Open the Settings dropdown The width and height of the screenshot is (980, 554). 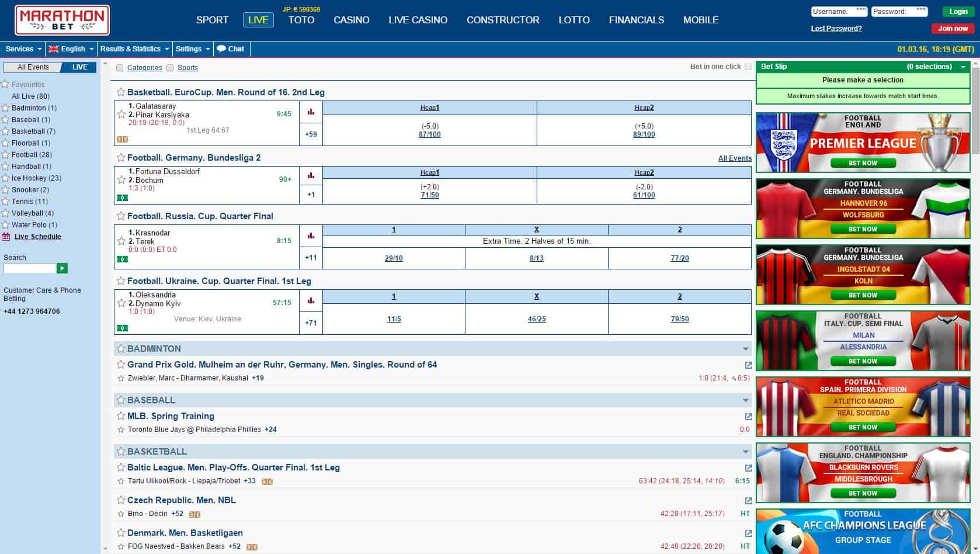click(x=193, y=49)
